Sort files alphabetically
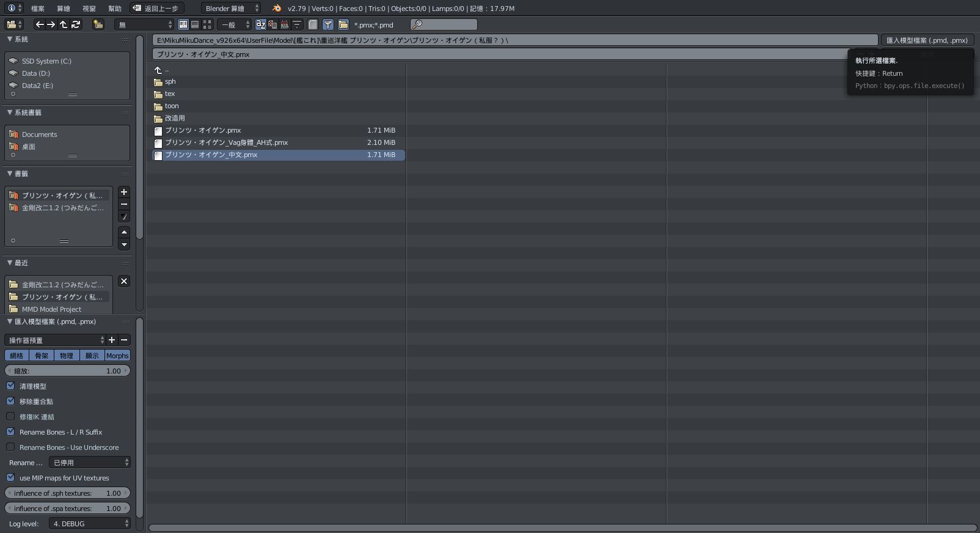The height and width of the screenshot is (533, 980). coord(261,24)
